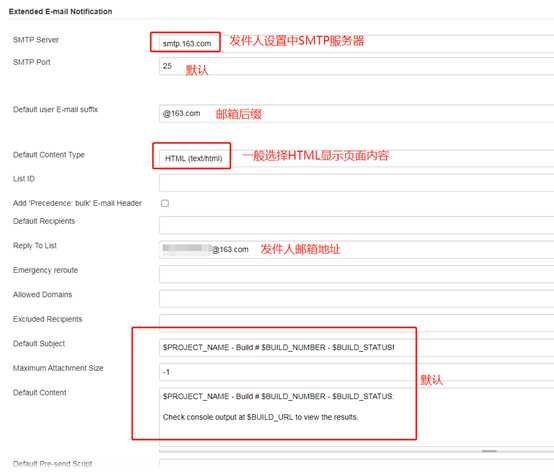The image size is (554, 472).
Task: Click the 'Default Content' label
Action: click(40, 393)
